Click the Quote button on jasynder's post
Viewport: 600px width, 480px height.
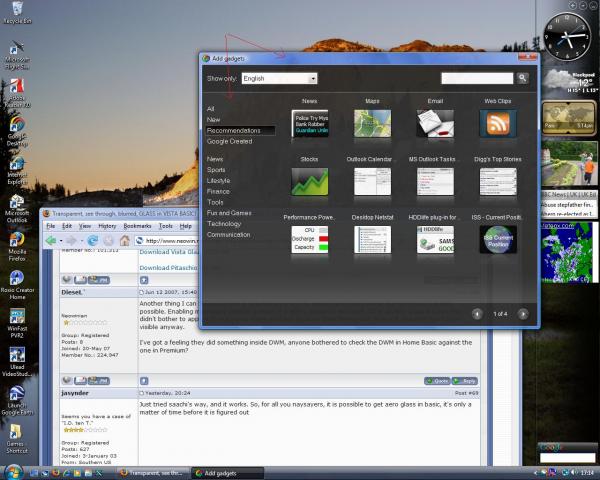point(437,381)
